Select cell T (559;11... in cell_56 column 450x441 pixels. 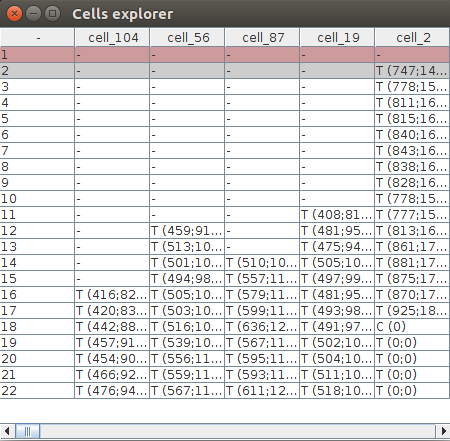187,375
